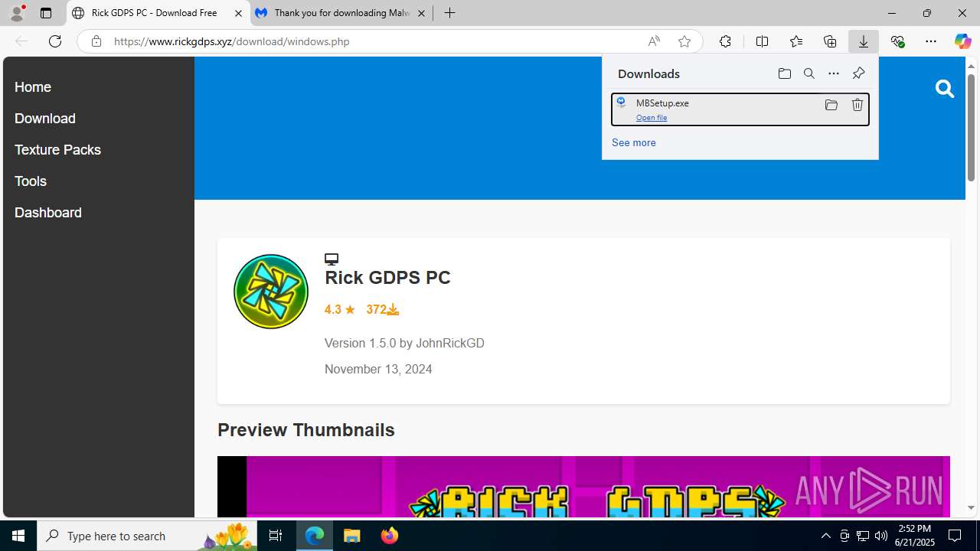Open Texture Packs in the sidebar

point(57,150)
